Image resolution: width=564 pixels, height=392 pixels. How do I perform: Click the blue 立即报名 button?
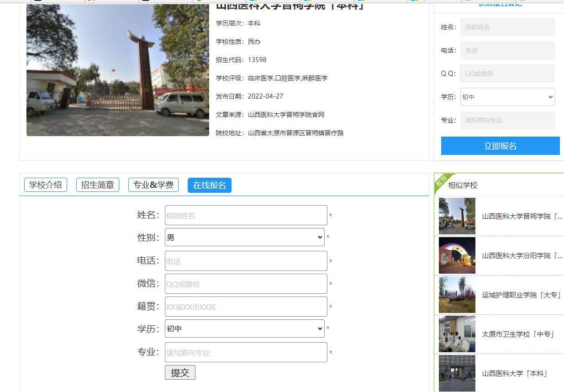(501, 146)
